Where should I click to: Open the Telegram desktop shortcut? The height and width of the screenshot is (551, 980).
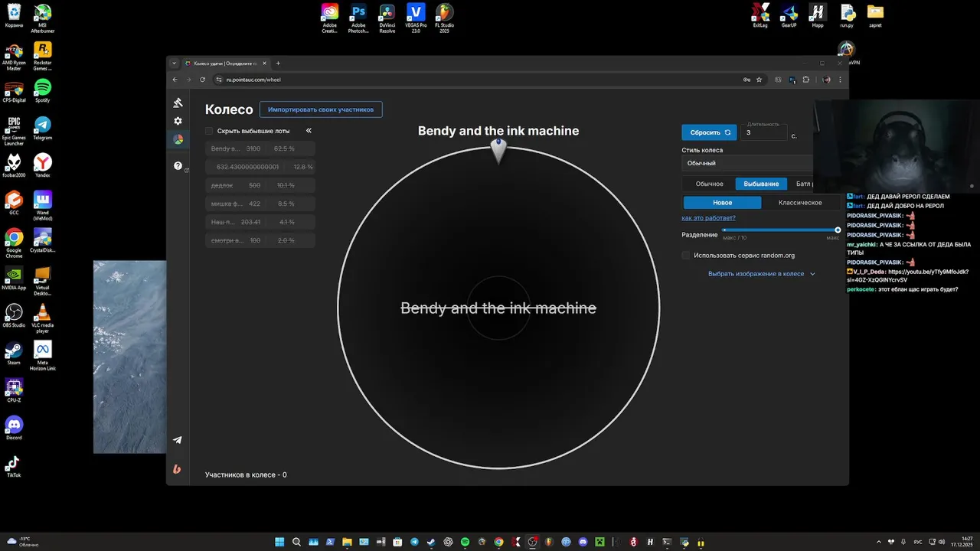pyautogui.click(x=43, y=127)
